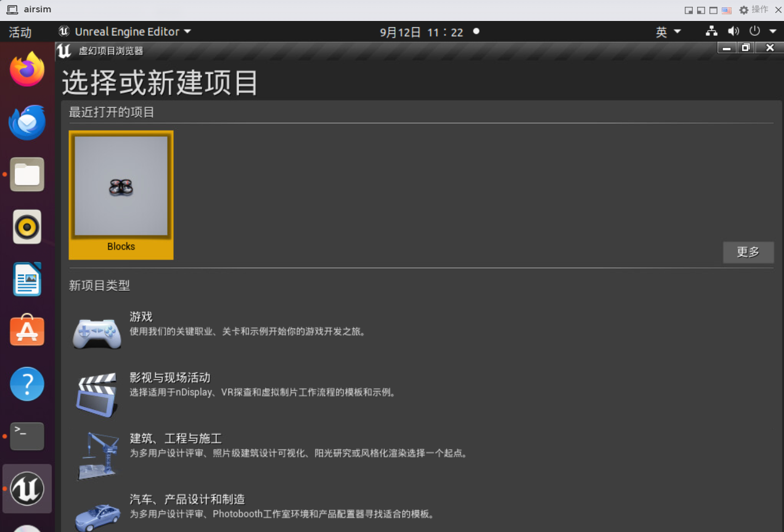Screen dimensions: 784x532
Task: Select the construction crane category icon
Action: (98, 455)
